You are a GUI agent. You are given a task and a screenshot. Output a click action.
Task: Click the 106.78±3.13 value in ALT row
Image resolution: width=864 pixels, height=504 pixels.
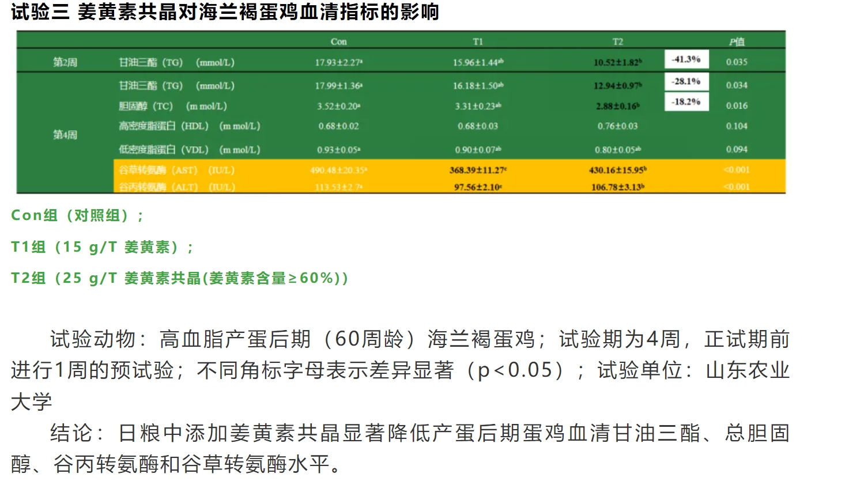click(617, 187)
